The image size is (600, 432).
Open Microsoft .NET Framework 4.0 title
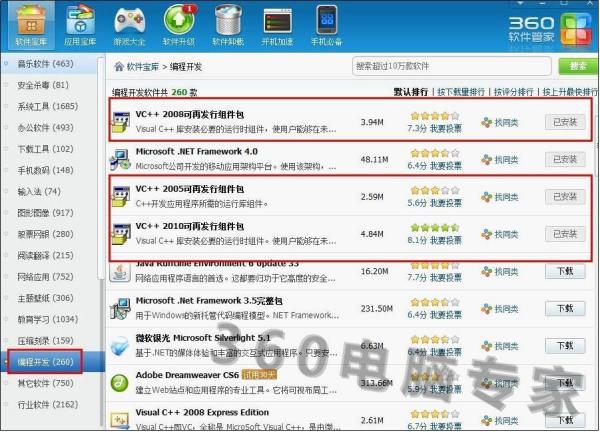[x=197, y=152]
